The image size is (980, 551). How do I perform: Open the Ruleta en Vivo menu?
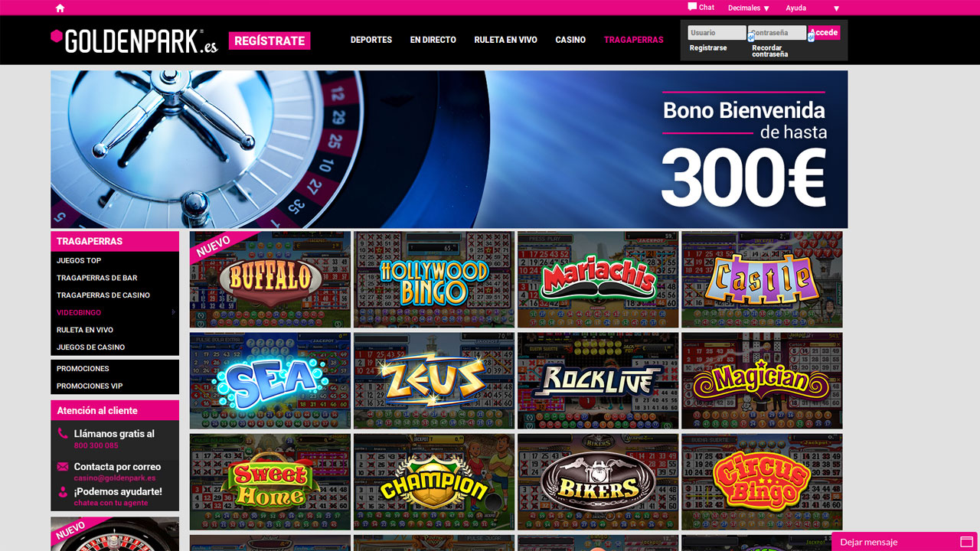pos(505,40)
